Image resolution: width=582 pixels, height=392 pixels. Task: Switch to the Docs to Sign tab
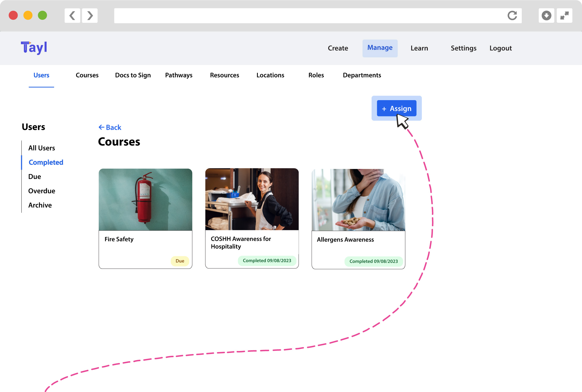133,75
